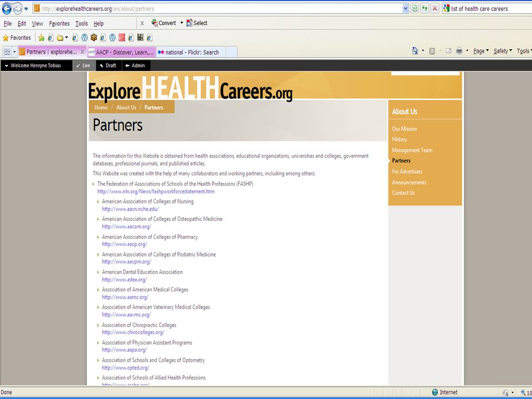Select the Live mode button
Viewport: 532px width, 399px height.
pyautogui.click(x=84, y=65)
